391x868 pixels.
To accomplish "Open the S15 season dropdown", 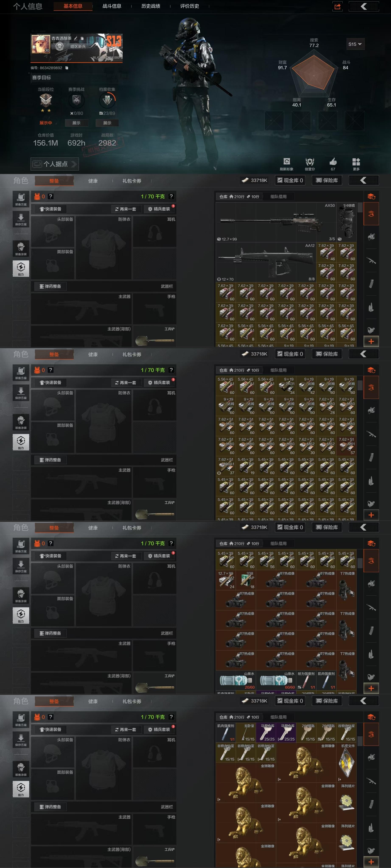I will [x=355, y=44].
